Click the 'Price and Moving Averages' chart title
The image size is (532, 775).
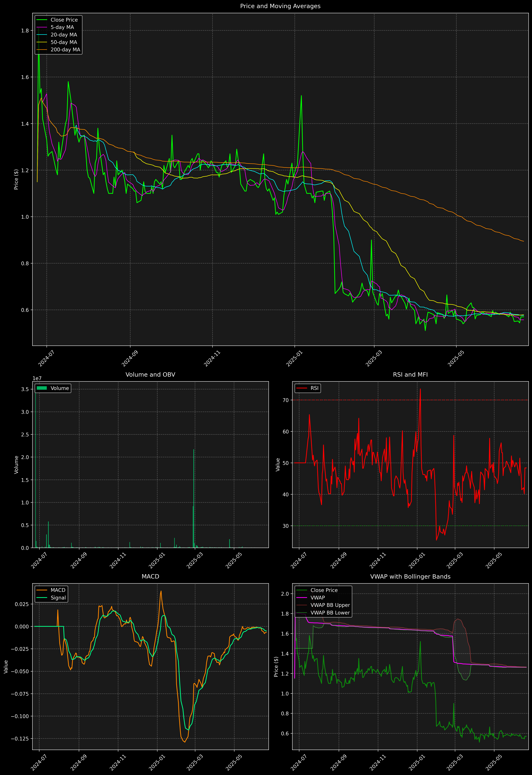(x=280, y=6)
